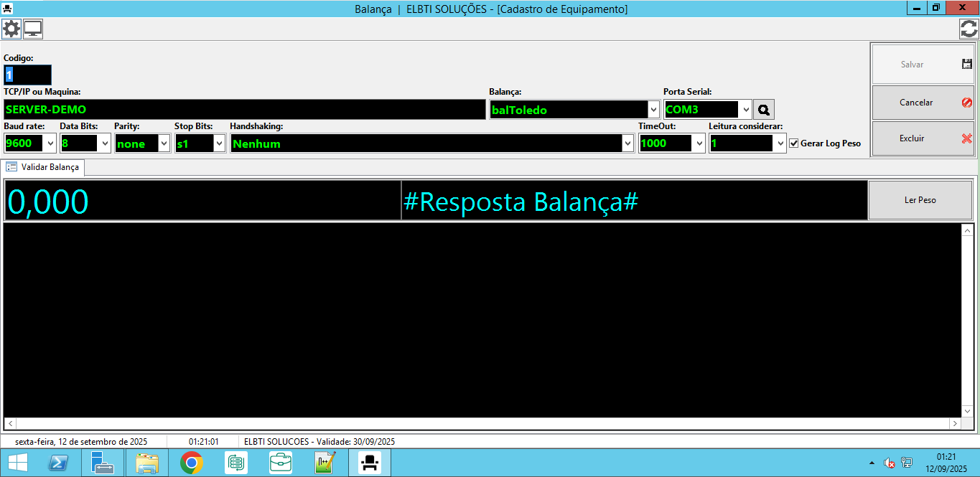Expand the Parity dropdown

pyautogui.click(x=164, y=143)
